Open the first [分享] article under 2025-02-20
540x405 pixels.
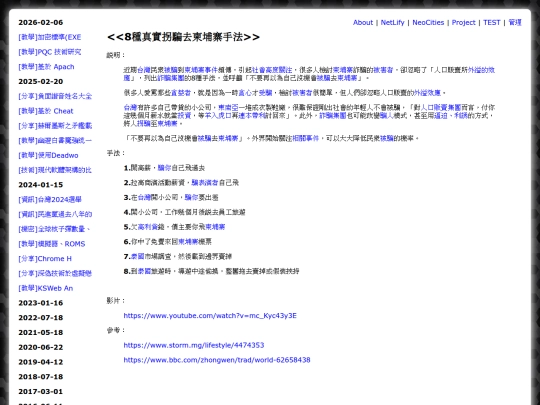pos(55,96)
